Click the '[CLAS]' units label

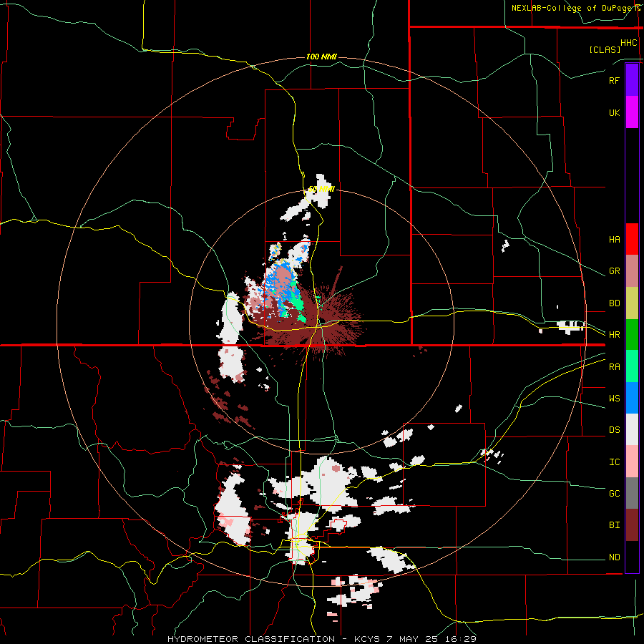pos(605,49)
